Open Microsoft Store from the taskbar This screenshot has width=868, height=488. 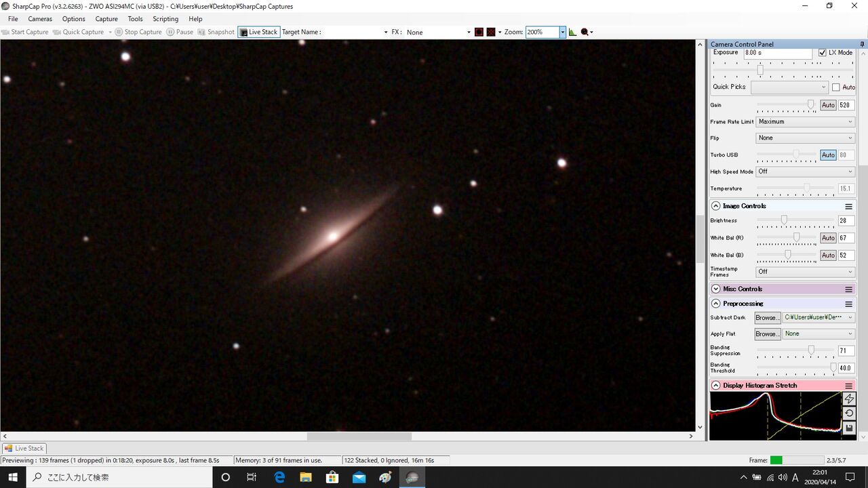332,477
